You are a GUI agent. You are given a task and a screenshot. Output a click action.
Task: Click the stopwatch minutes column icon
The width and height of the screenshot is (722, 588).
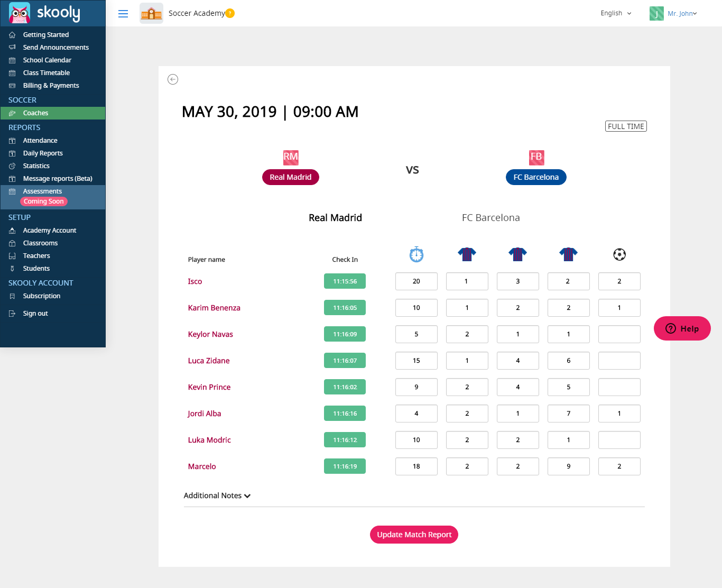pyautogui.click(x=416, y=254)
